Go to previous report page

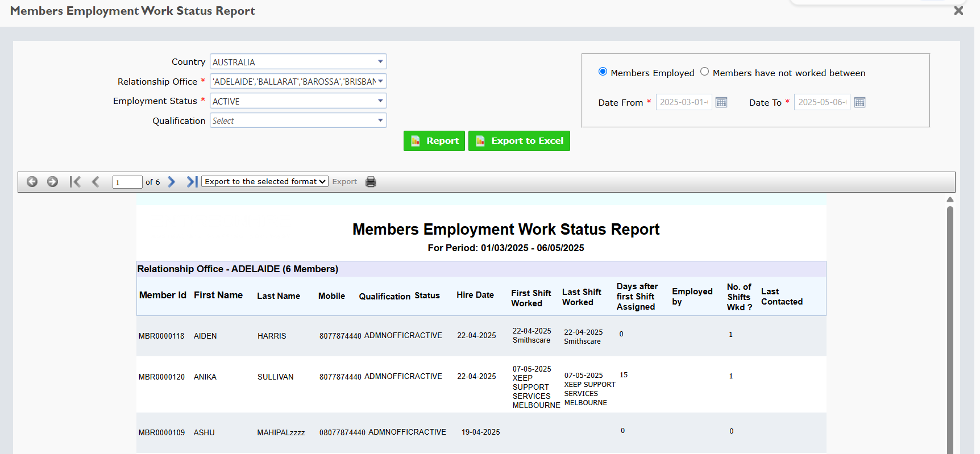coord(95,182)
